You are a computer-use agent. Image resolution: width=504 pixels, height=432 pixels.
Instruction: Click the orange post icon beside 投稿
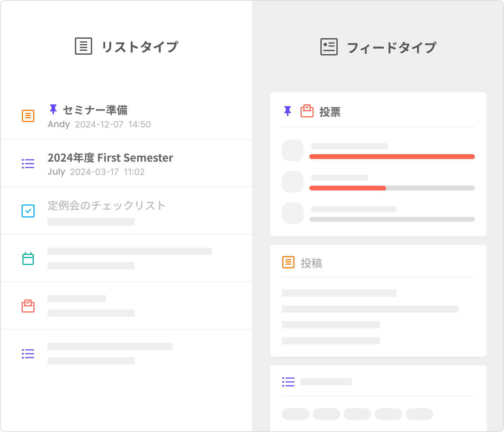[288, 262]
